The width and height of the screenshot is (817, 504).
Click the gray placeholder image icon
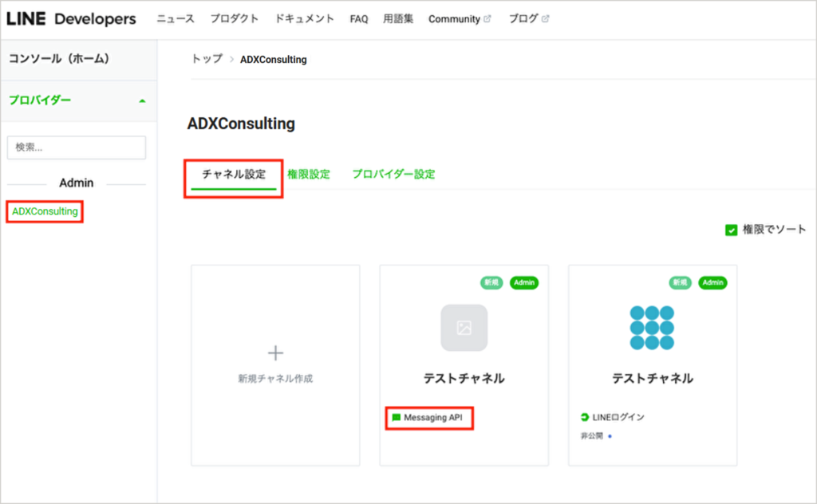click(464, 328)
